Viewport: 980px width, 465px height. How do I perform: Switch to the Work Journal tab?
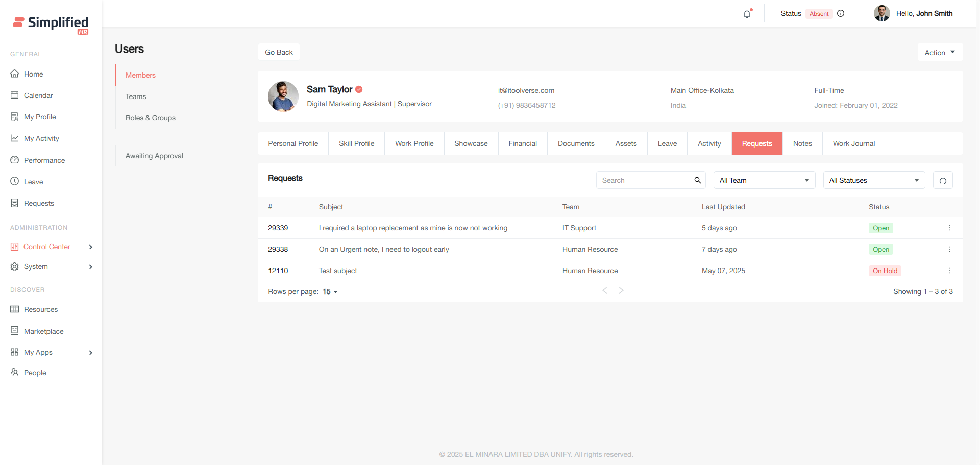point(853,144)
